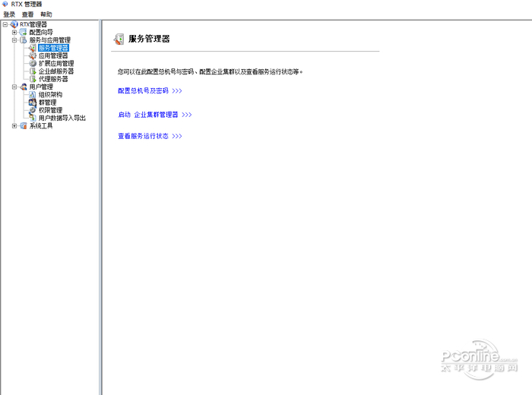Open the 查看服务运行状态 link
This screenshot has height=395, width=532.
[150, 136]
